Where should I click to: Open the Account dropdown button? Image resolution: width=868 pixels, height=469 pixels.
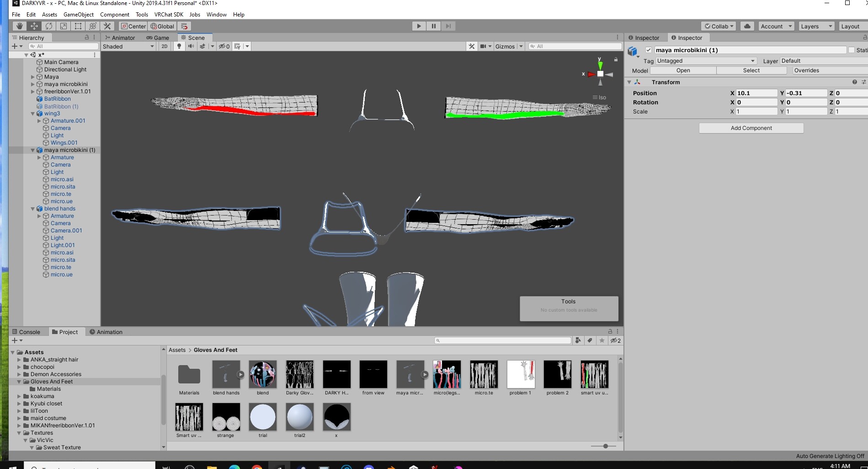776,26
